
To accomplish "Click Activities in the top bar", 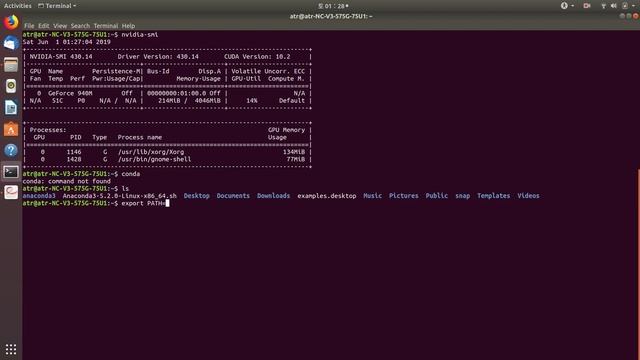I will coord(18,6).
